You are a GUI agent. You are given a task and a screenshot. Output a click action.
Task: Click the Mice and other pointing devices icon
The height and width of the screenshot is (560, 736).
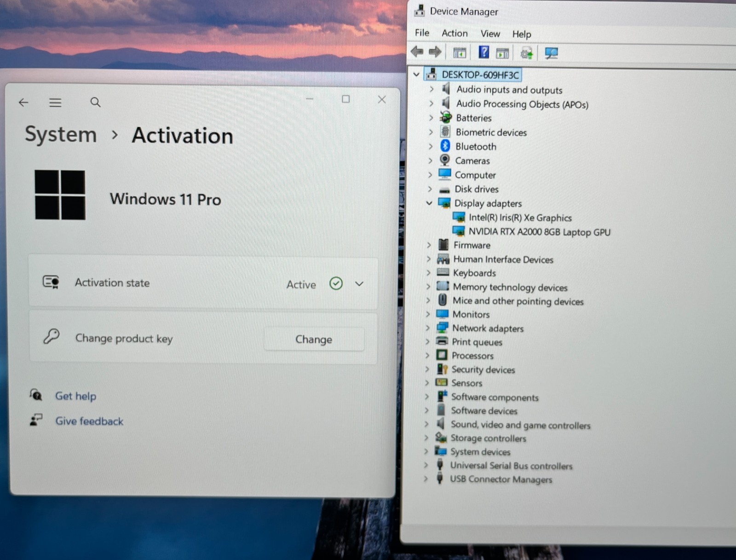click(x=443, y=300)
